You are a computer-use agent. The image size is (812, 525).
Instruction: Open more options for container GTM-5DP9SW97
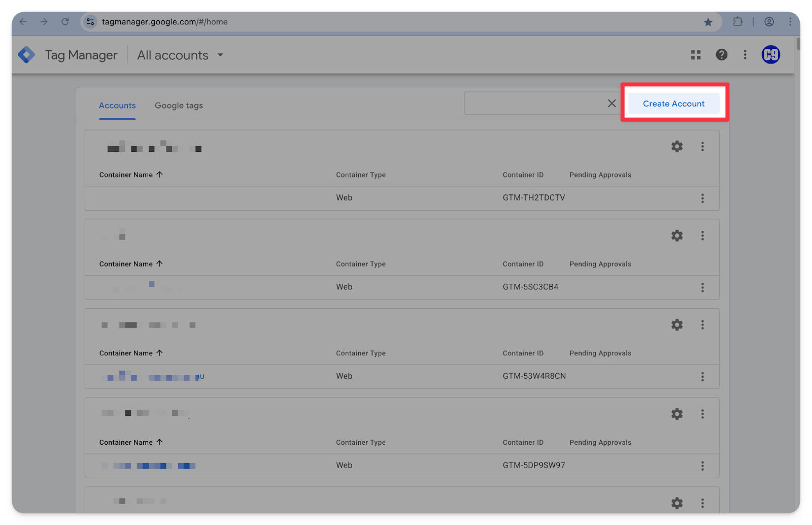click(702, 466)
